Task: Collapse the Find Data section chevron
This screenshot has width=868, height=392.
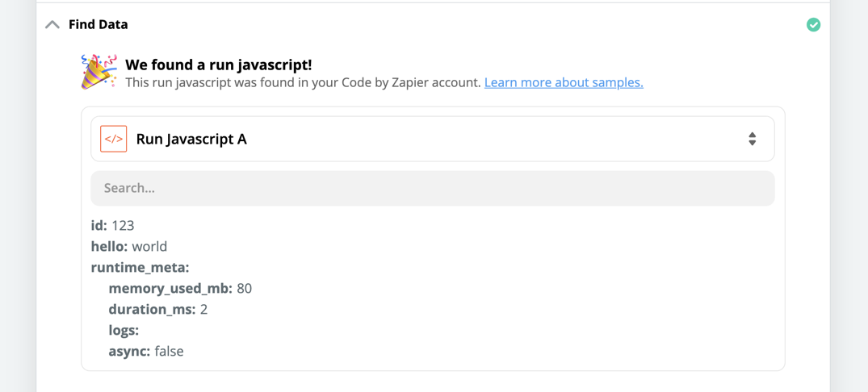Action: [x=52, y=25]
